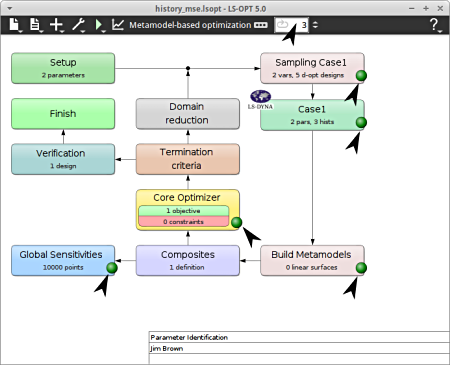The height and width of the screenshot is (365, 450).
Task: Open the window menu arrow in title bar
Action: click(10, 8)
